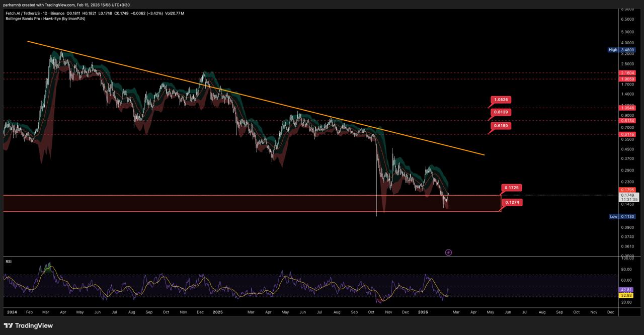The height and width of the screenshot is (335, 644).
Task: Click the purple lightning bolt event icon
Action: point(448,253)
